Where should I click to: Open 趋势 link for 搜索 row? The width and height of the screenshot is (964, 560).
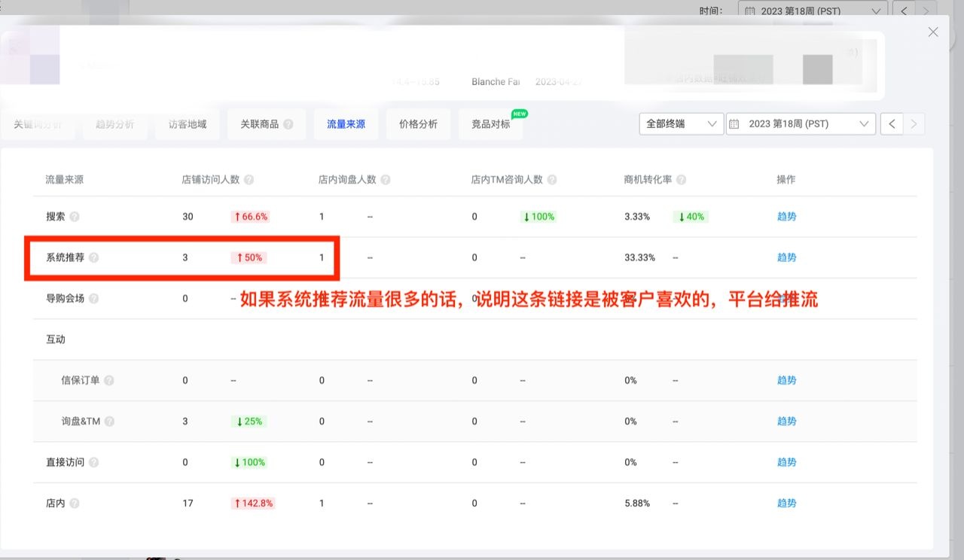coord(787,217)
